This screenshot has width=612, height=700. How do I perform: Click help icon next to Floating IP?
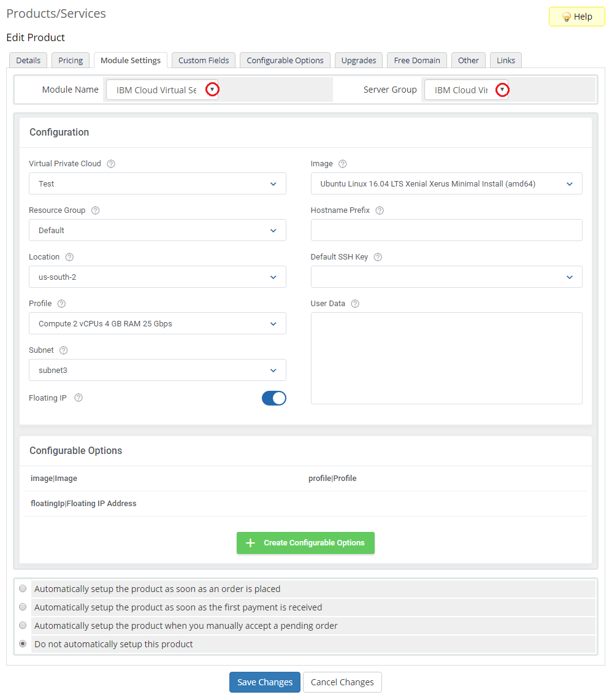(x=78, y=398)
